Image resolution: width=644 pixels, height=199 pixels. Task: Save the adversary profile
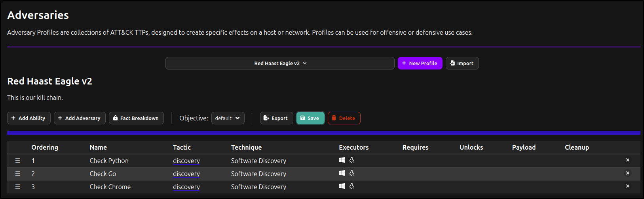click(310, 118)
